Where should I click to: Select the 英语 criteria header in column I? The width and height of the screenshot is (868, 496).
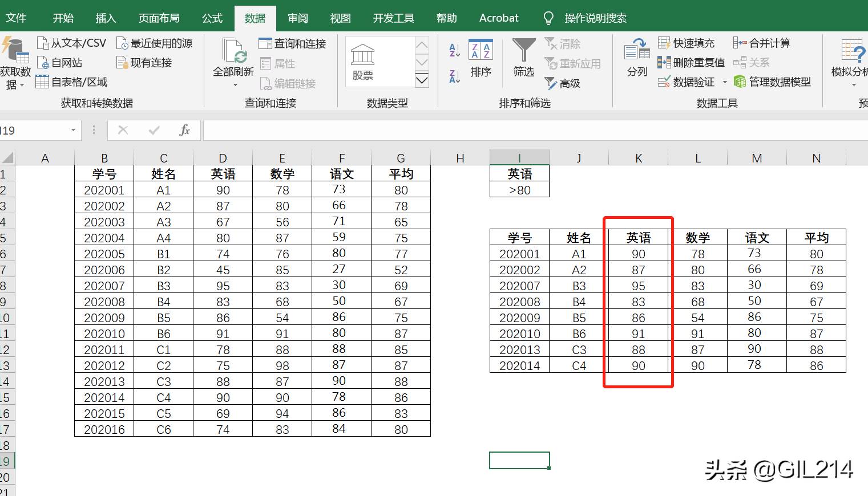(x=519, y=174)
